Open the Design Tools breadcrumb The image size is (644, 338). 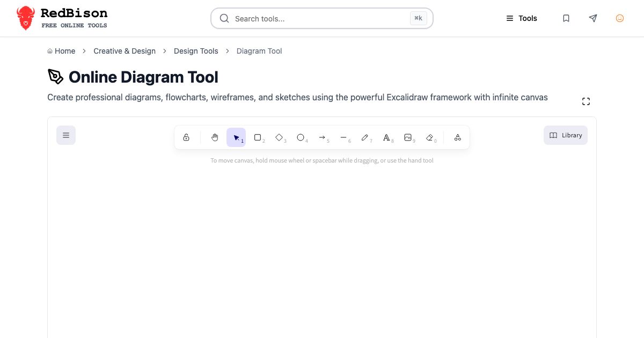tap(196, 51)
